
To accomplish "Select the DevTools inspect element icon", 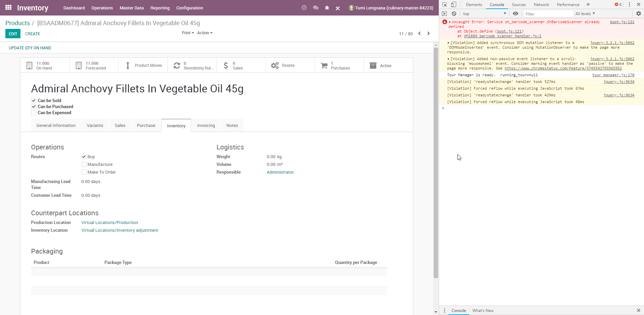I will coord(445,4).
